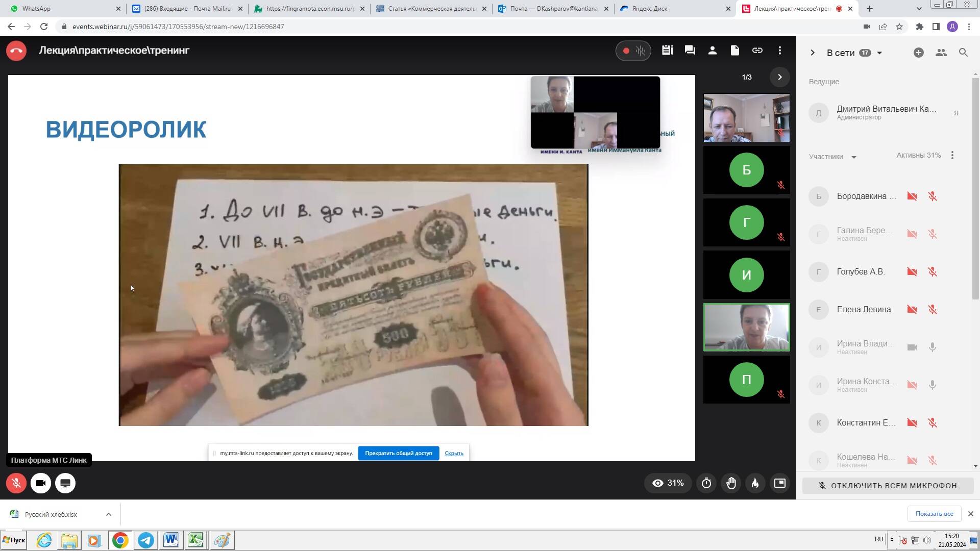Open Word from the taskbar
Image resolution: width=980 pixels, height=551 pixels.
point(171,540)
